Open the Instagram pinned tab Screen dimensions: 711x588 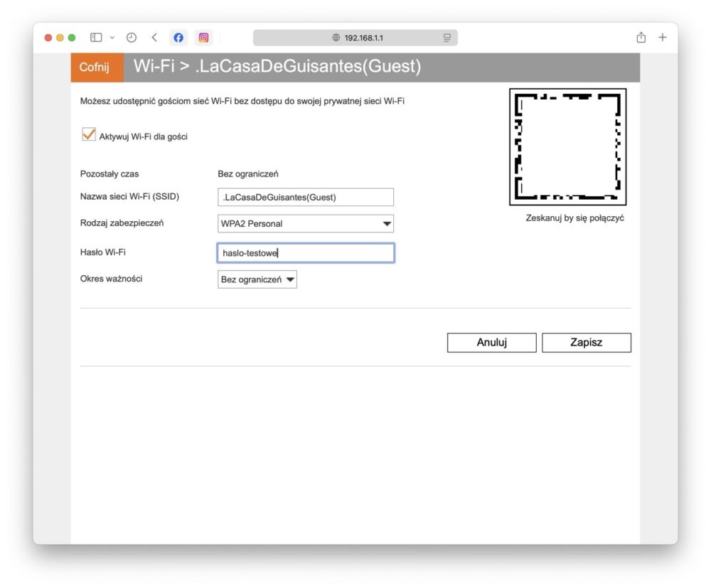point(203,38)
